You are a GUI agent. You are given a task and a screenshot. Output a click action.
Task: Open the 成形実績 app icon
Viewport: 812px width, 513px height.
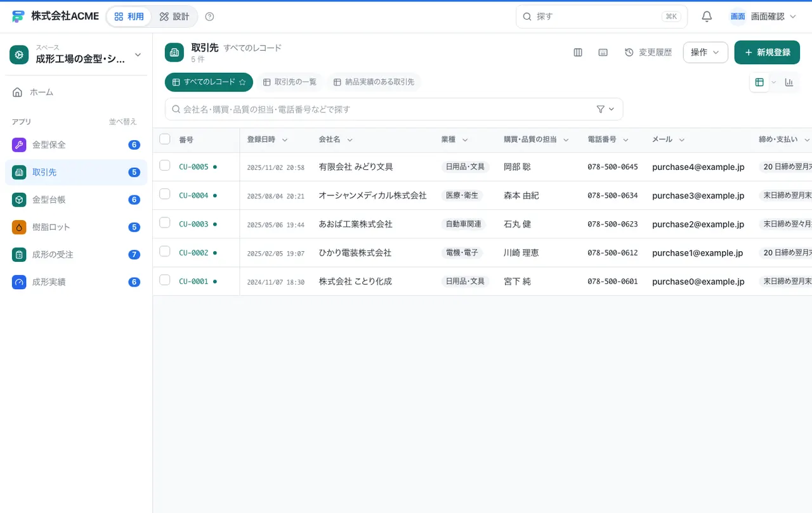(19, 282)
